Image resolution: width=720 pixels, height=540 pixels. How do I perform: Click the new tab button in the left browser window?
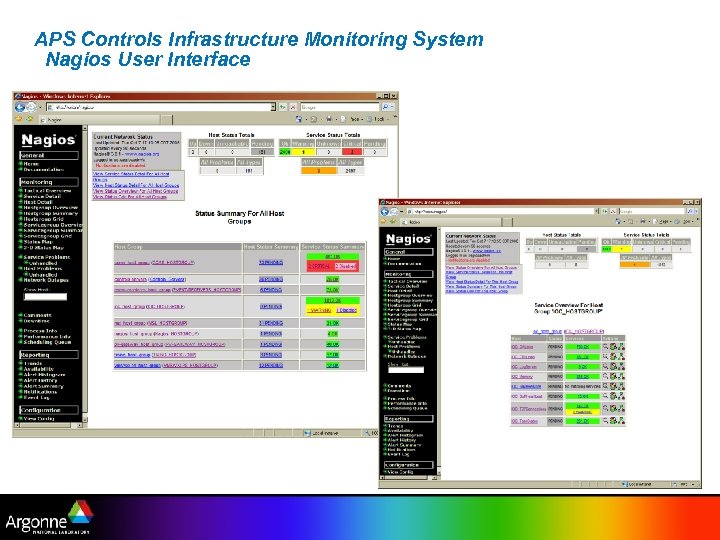click(x=167, y=119)
